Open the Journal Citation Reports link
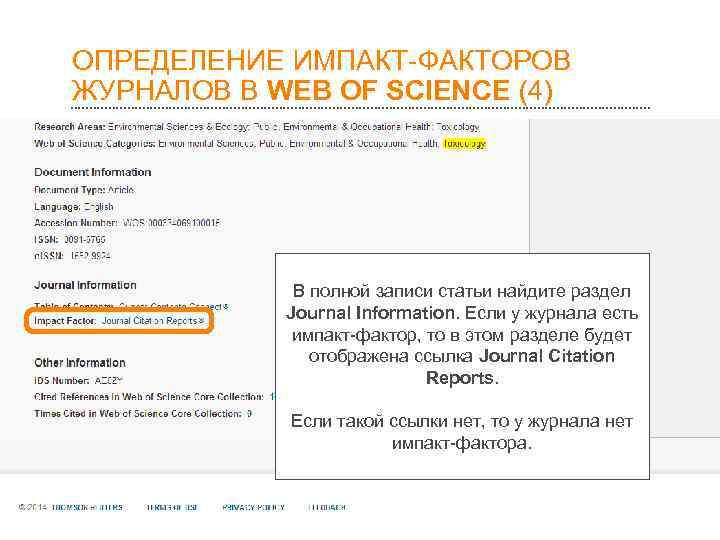The height and width of the screenshot is (540, 720). pyautogui.click(x=153, y=321)
